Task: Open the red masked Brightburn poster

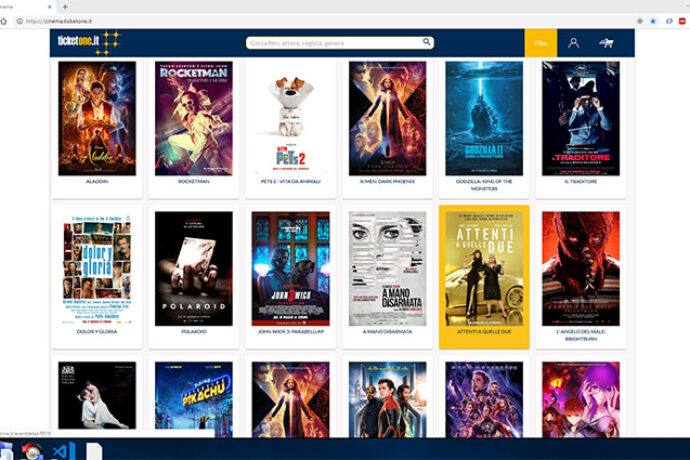Action: pyautogui.click(x=581, y=269)
